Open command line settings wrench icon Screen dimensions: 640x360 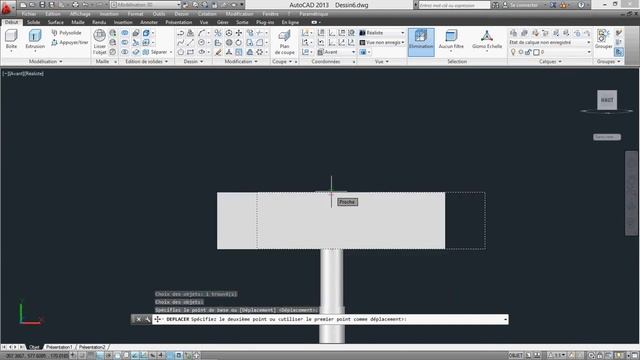147,319
